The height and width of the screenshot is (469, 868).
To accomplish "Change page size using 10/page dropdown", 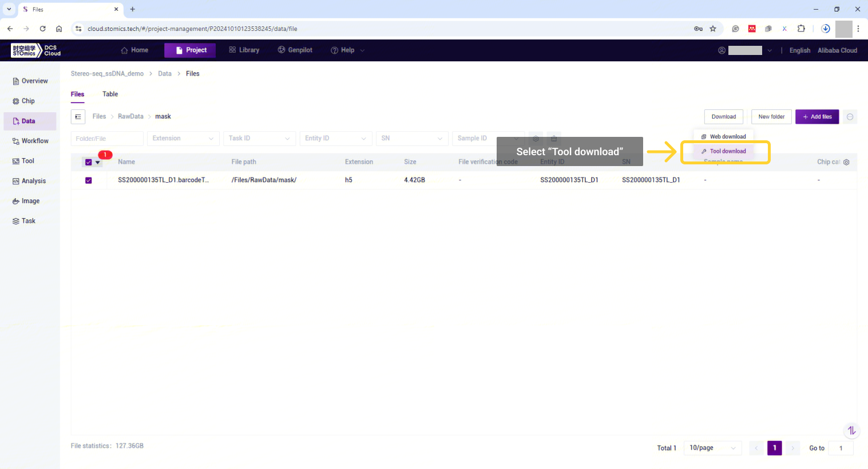I will coord(712,448).
